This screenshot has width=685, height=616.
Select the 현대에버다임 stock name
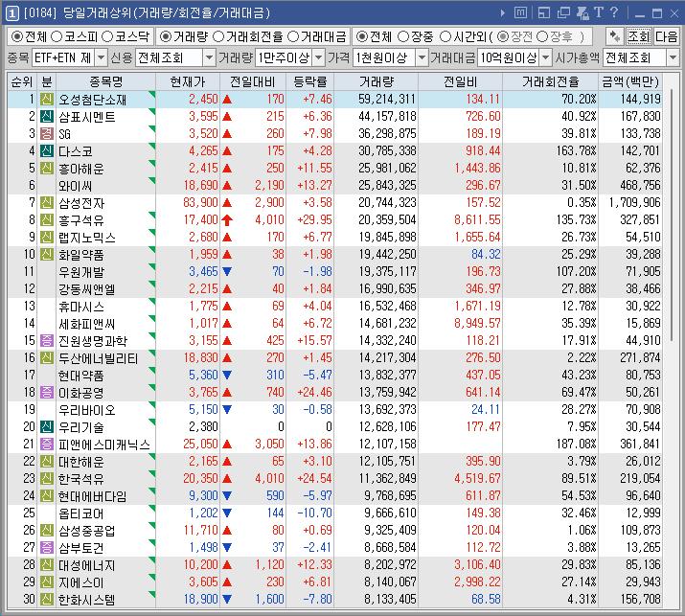coord(93,496)
